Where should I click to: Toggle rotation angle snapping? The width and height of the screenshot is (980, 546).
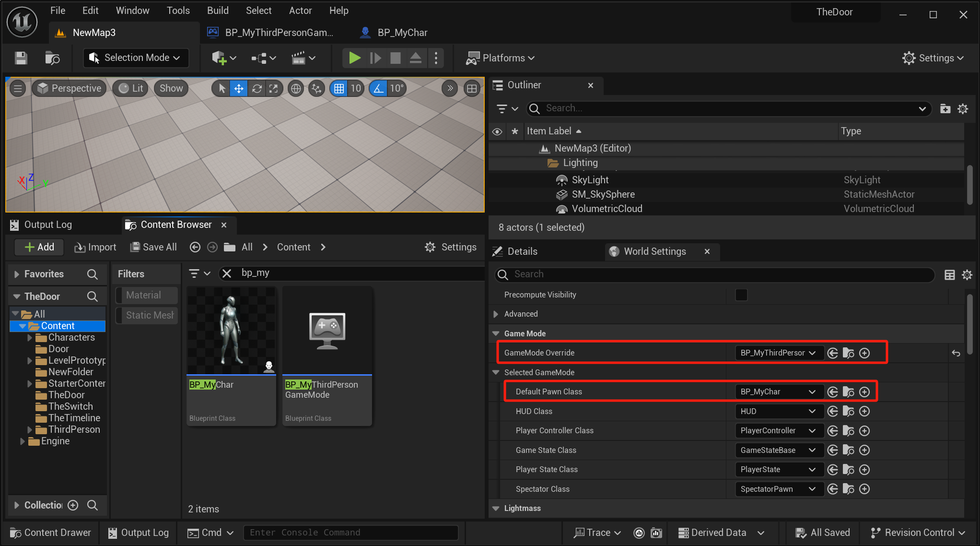378,88
